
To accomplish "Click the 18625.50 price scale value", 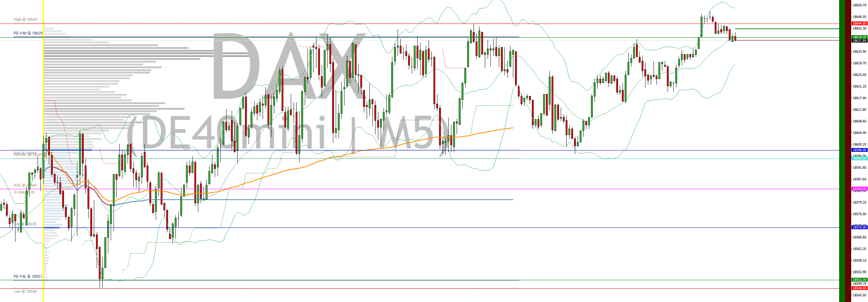I will pyautogui.click(x=860, y=75).
